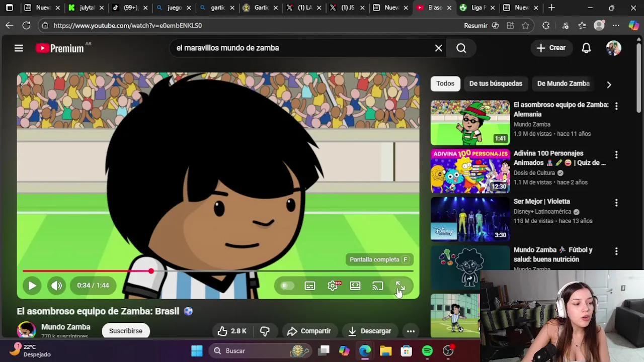This screenshot has width=644, height=362.
Task: Open the YouTube hamburger guide menu
Action: point(19,48)
